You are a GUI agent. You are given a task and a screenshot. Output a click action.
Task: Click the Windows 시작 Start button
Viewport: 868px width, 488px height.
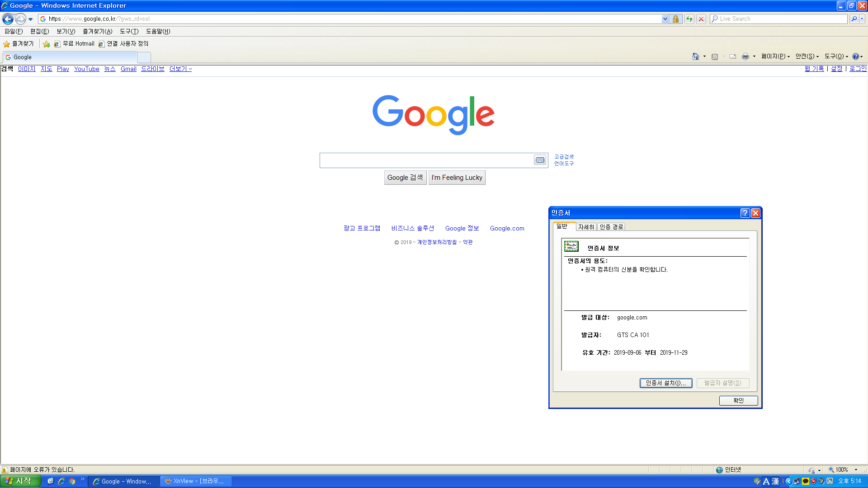[20, 481]
